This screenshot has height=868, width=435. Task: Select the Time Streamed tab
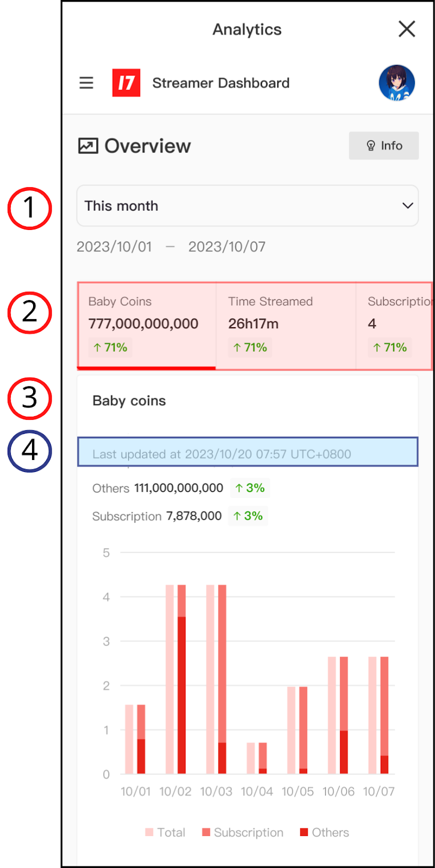[x=286, y=324]
